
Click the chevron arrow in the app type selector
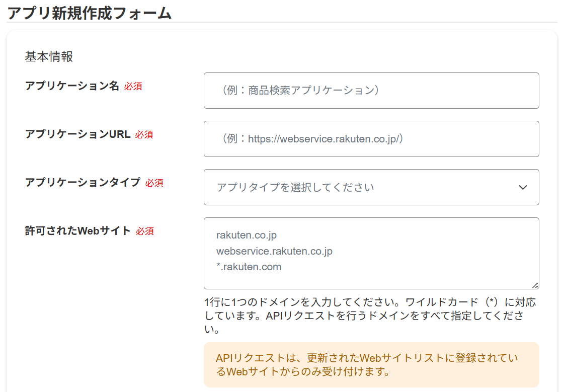pyautogui.click(x=523, y=187)
